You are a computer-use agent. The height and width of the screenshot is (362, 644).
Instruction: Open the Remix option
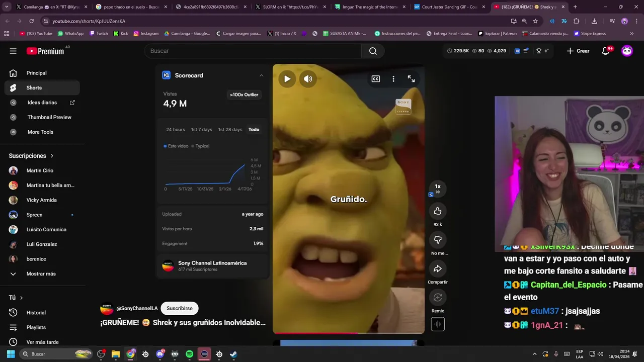click(438, 298)
